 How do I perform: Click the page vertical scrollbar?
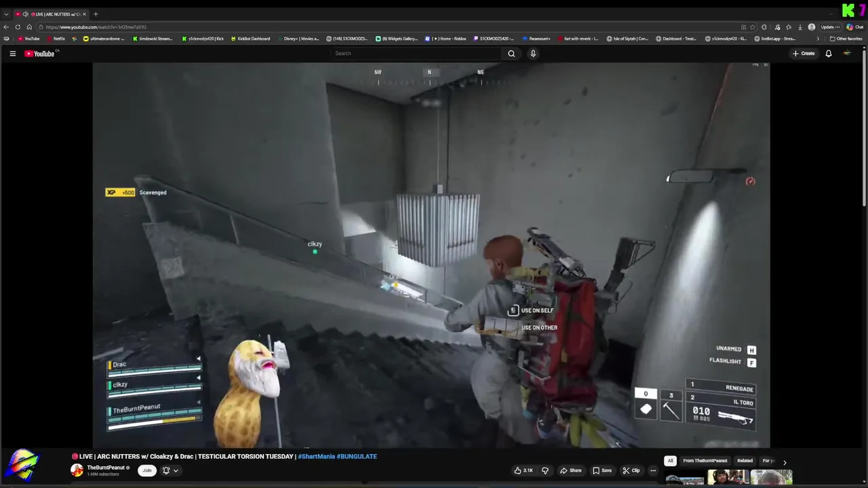[x=865, y=129]
